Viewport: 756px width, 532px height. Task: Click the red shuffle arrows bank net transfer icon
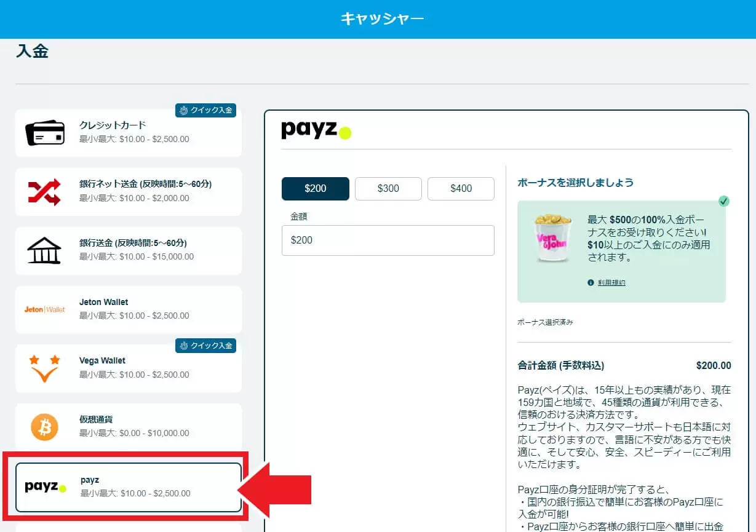44,191
